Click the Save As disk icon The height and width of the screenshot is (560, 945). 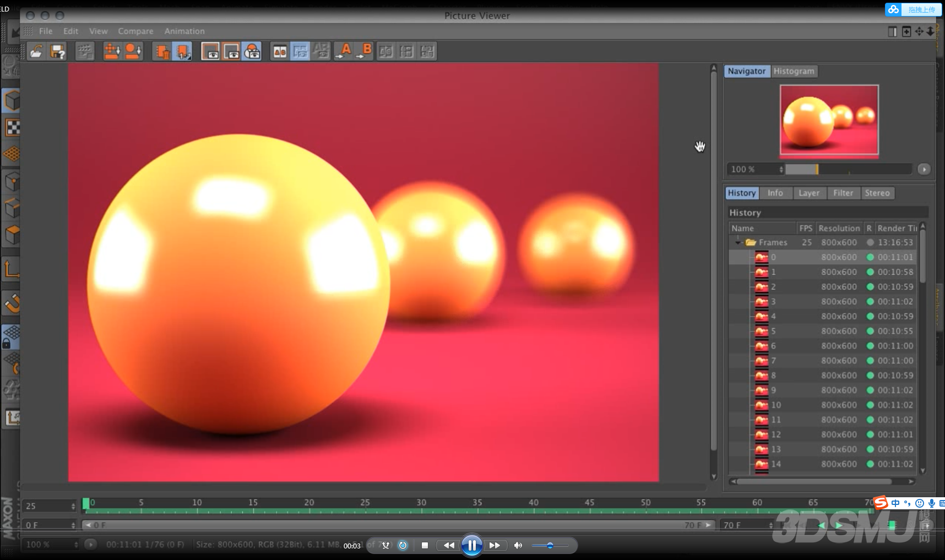tap(57, 51)
